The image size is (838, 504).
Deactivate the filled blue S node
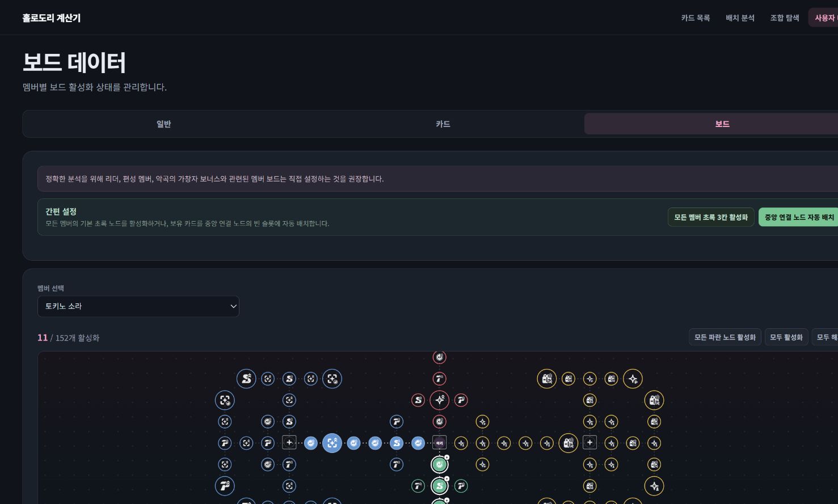coord(397,443)
